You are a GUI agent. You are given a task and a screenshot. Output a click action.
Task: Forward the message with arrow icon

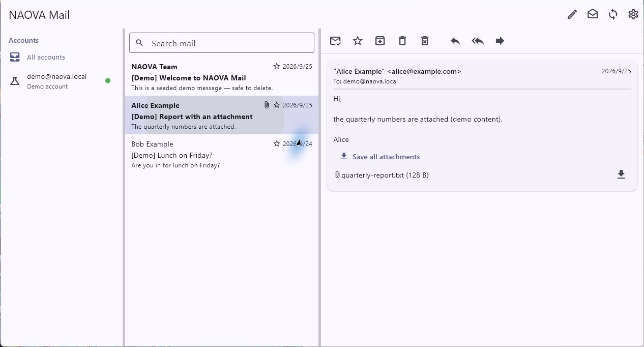pos(500,41)
